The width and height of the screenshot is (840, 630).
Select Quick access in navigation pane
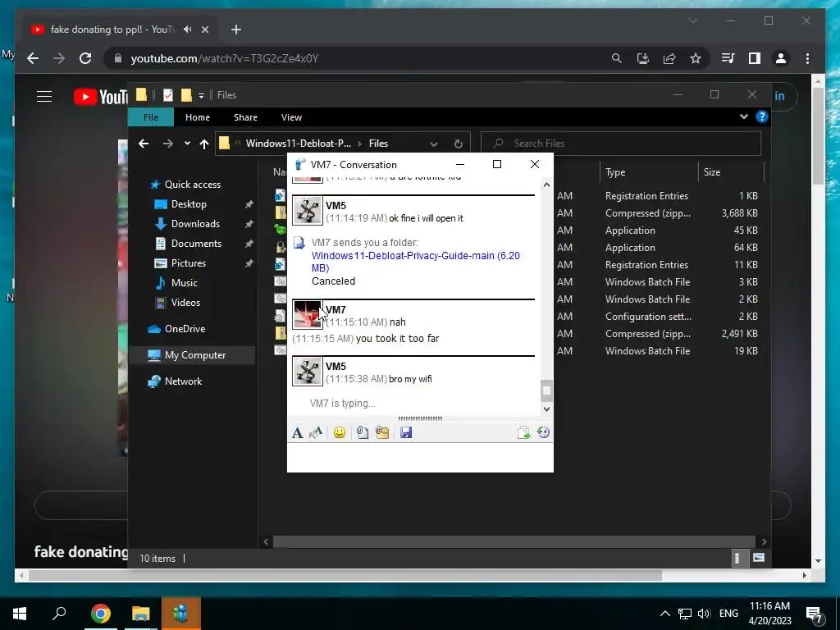pos(192,185)
